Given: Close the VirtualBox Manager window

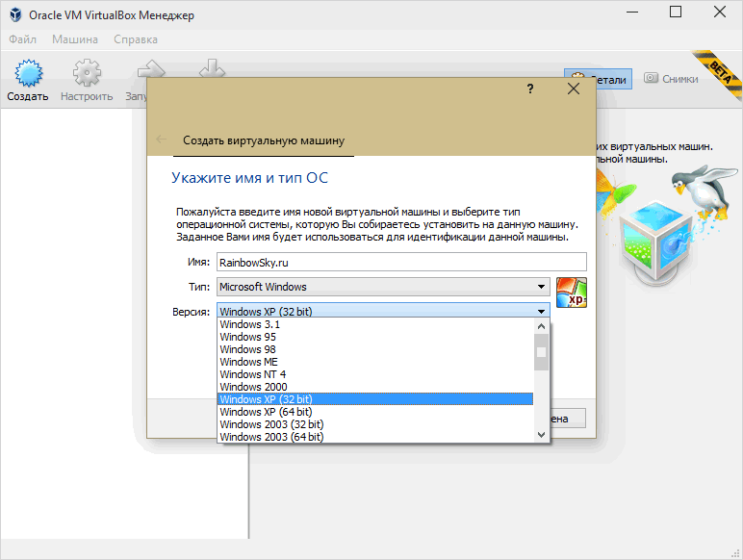Looking at the screenshot, I should click(x=719, y=13).
